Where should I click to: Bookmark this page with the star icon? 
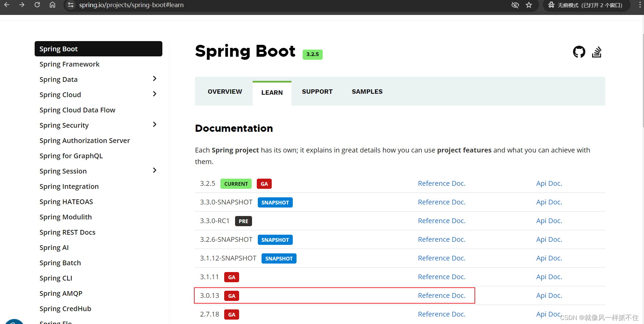(529, 5)
